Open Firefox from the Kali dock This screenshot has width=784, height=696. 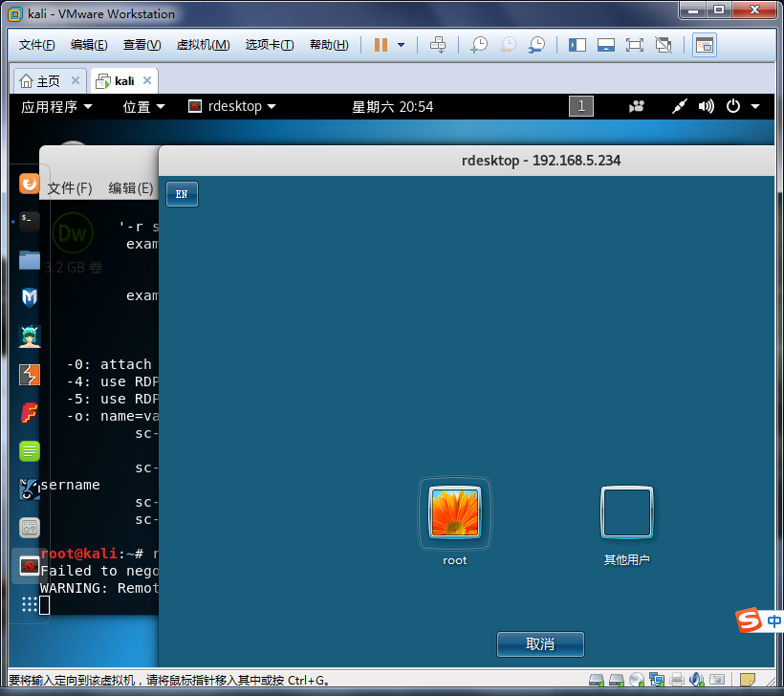point(30,182)
